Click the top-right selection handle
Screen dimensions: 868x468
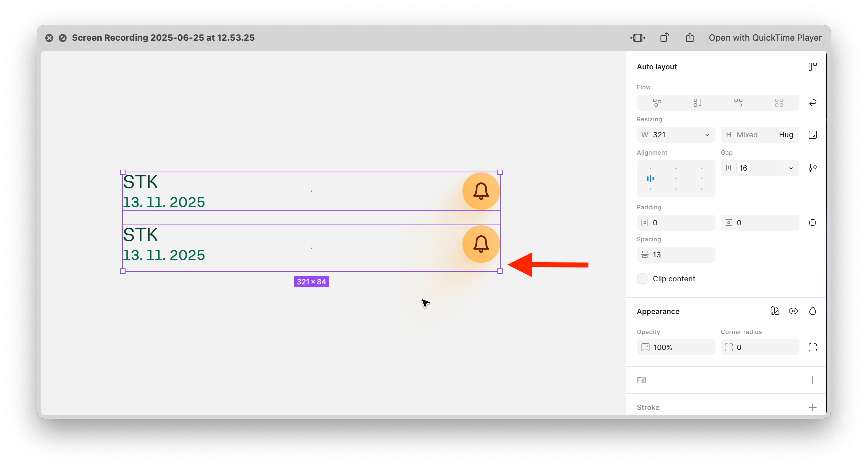coord(500,172)
